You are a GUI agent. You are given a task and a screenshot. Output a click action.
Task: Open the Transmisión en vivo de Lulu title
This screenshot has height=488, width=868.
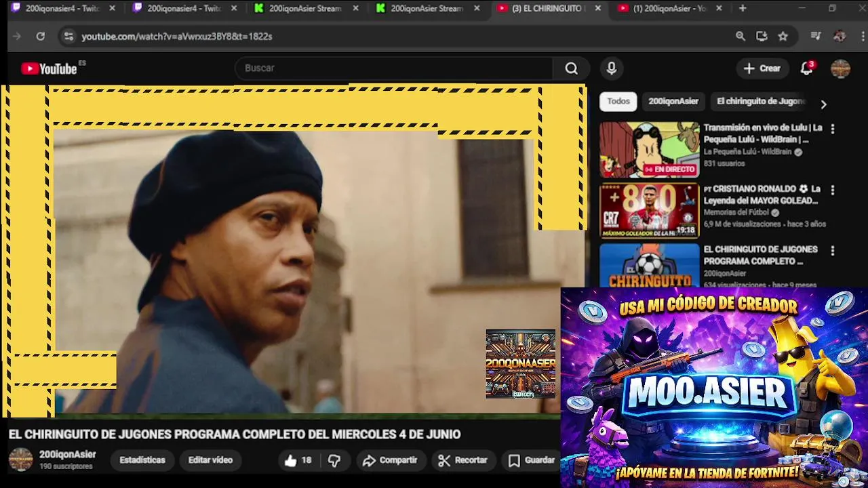click(763, 134)
